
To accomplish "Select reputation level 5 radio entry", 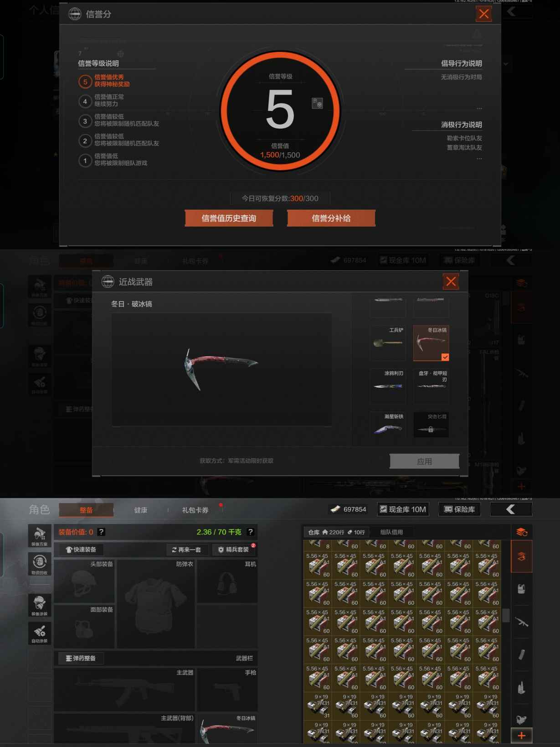I will [x=85, y=82].
